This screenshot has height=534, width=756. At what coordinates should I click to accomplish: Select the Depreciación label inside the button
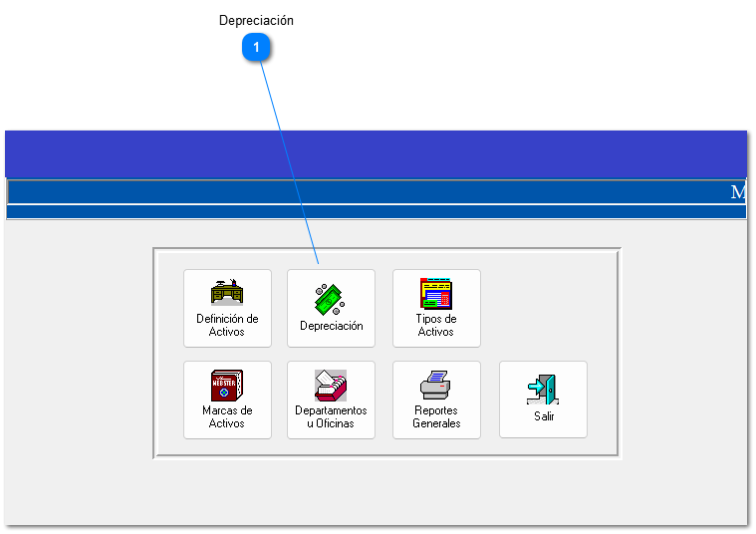(331, 326)
